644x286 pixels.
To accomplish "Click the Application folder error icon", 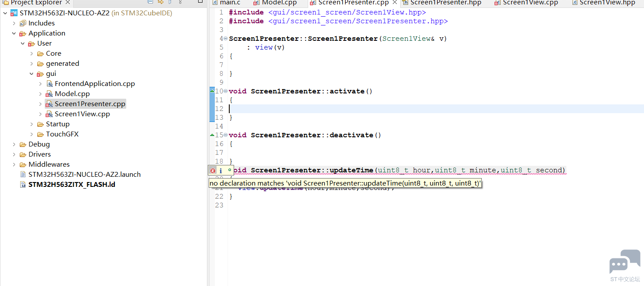I will tap(23, 33).
